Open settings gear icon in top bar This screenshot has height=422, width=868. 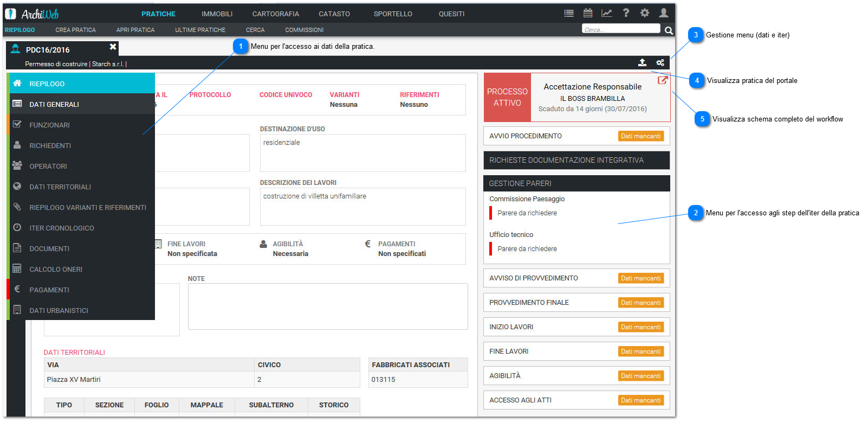tap(645, 12)
